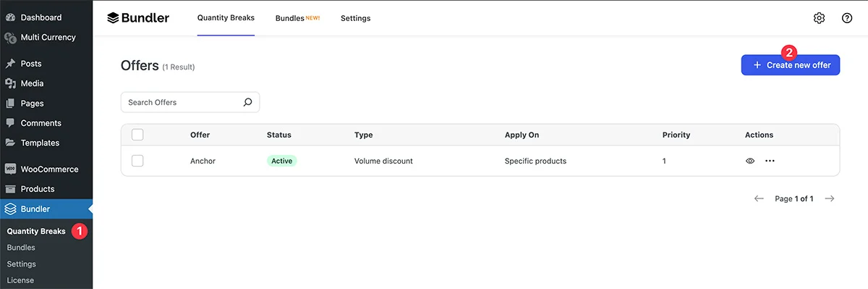Go to next page arrow
The height and width of the screenshot is (289, 868).
point(830,198)
